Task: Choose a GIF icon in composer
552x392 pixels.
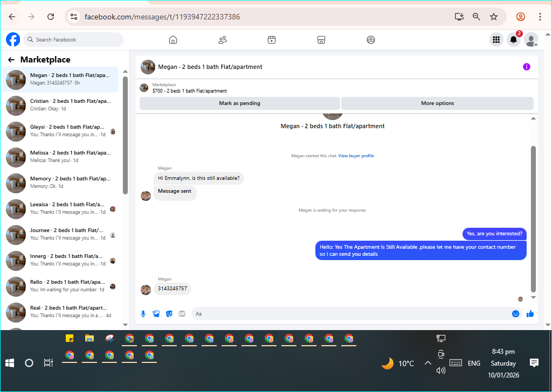Action: pos(182,313)
